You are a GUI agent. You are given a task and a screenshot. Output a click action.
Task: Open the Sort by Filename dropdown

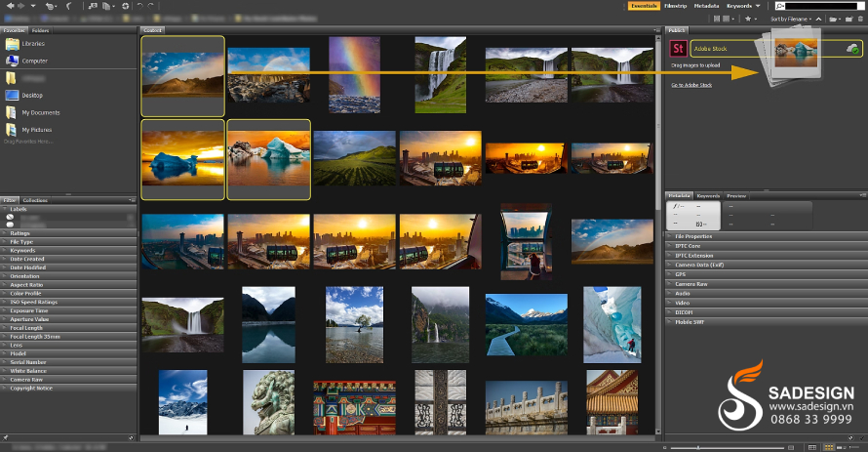(791, 19)
